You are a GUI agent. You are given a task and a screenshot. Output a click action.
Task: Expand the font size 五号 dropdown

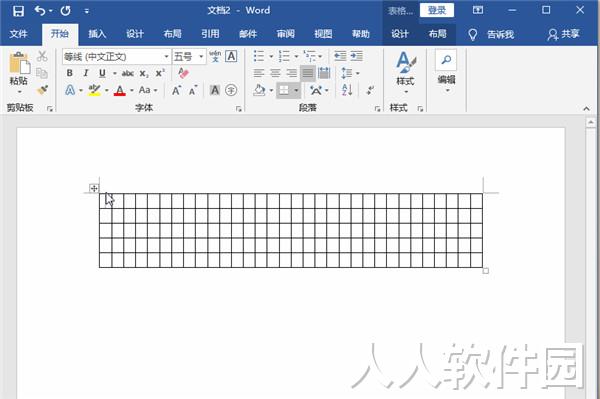click(201, 57)
